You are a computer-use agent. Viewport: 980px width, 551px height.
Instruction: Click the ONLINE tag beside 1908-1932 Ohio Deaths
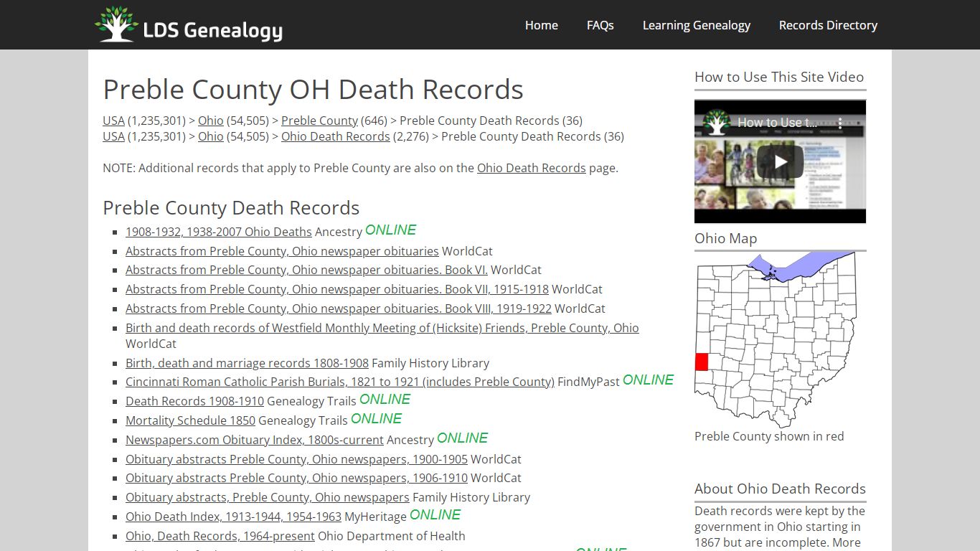click(390, 230)
